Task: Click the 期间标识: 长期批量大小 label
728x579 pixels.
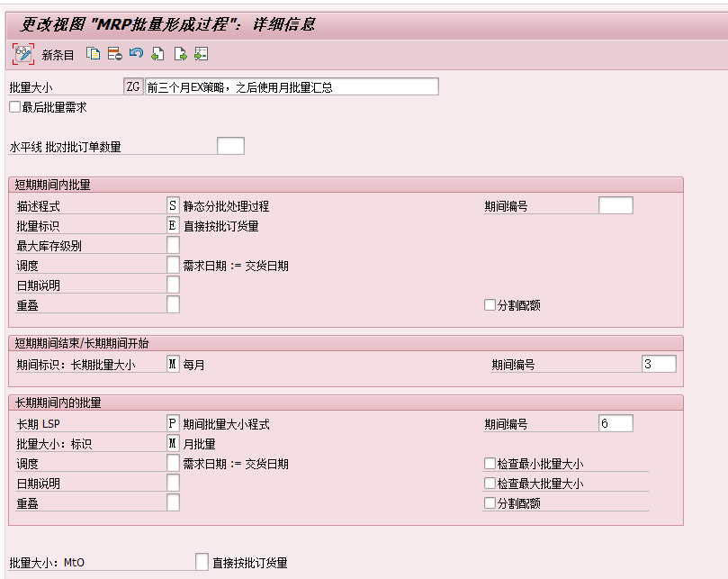Action: 76,365
